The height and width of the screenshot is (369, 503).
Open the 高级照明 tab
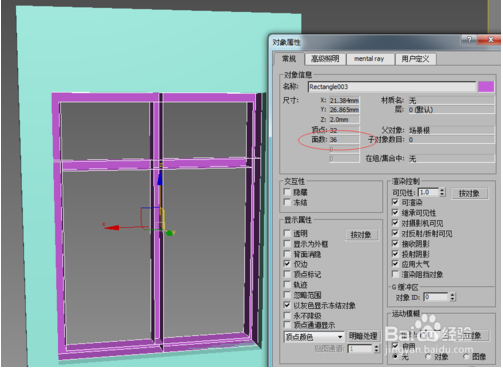coord(325,59)
